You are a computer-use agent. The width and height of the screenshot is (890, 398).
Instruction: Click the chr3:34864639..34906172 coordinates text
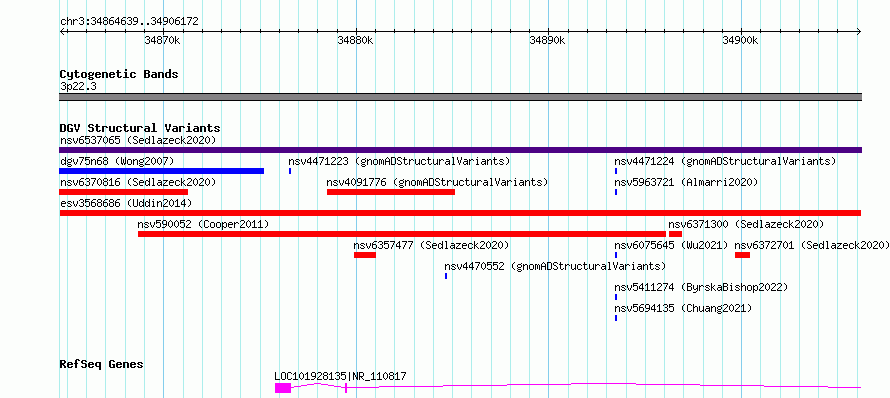(129, 22)
